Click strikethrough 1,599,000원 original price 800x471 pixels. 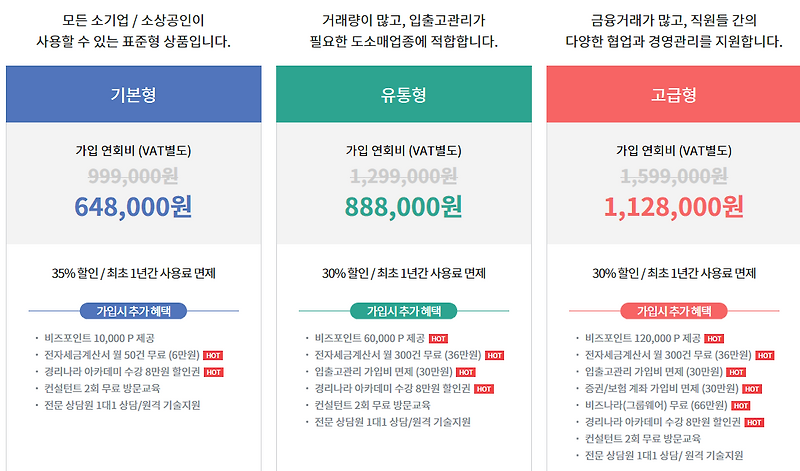coord(673,177)
